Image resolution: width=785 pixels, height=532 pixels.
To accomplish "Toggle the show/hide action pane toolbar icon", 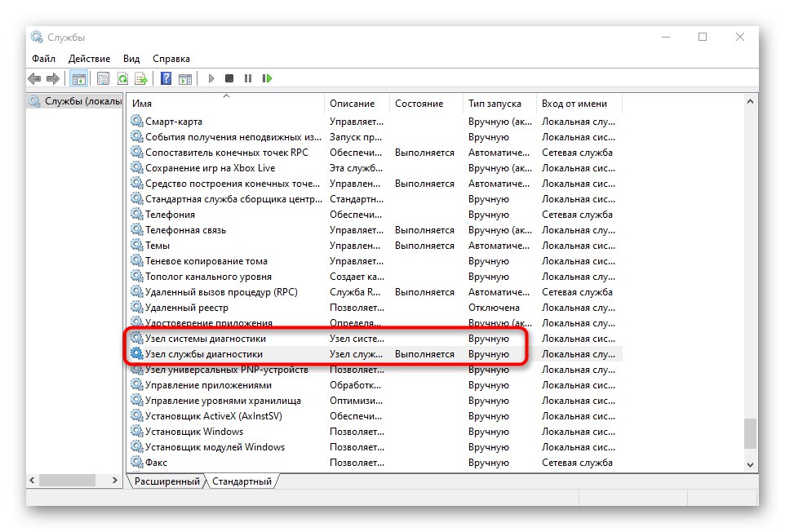I will (x=185, y=78).
